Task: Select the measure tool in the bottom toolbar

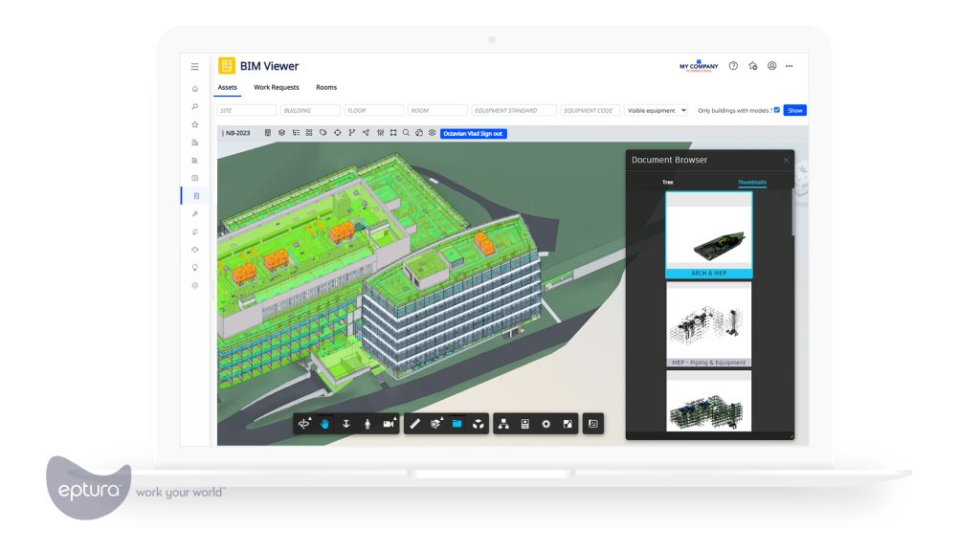Action: [x=414, y=423]
